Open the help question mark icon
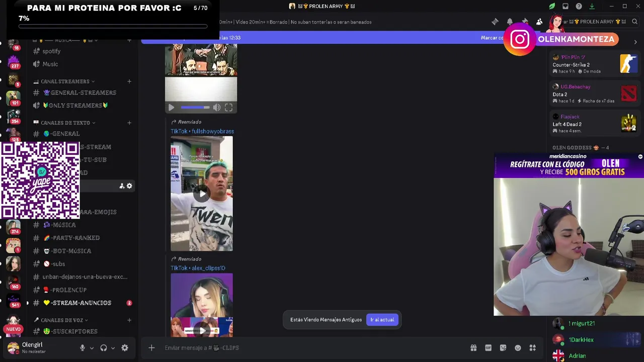The image size is (644, 362). click(579, 6)
